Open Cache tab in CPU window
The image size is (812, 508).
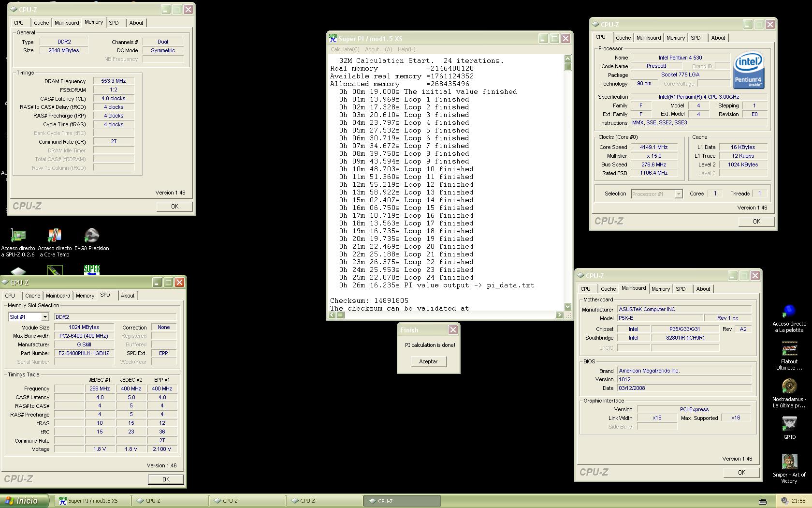coord(623,38)
